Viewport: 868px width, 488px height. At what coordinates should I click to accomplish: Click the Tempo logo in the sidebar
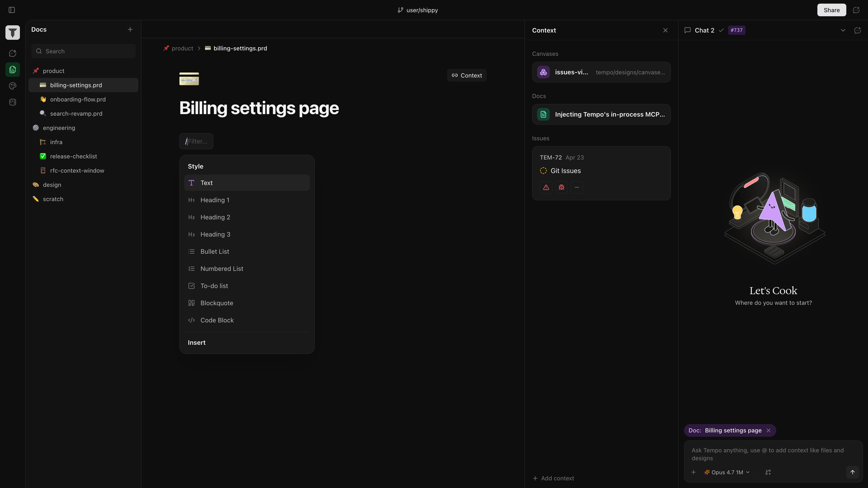pyautogui.click(x=13, y=33)
